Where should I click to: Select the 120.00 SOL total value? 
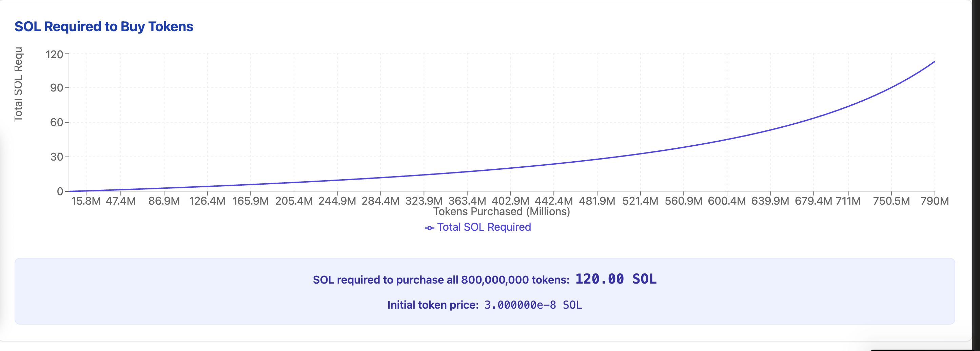point(615,279)
